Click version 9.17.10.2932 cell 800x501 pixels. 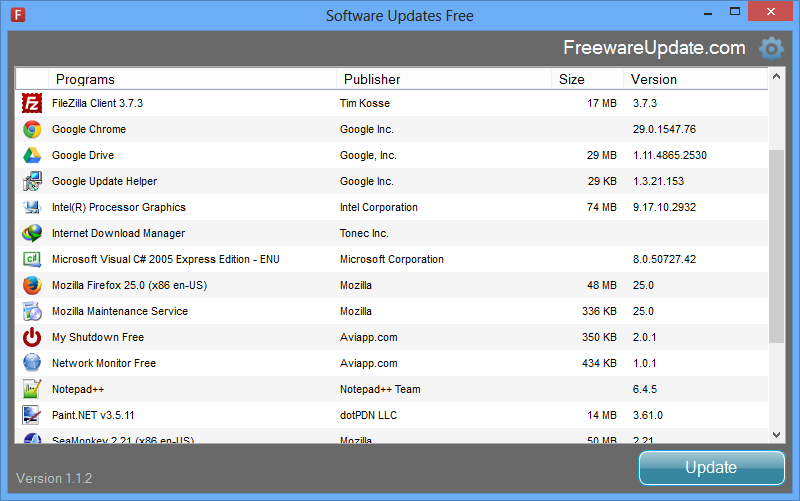point(664,207)
